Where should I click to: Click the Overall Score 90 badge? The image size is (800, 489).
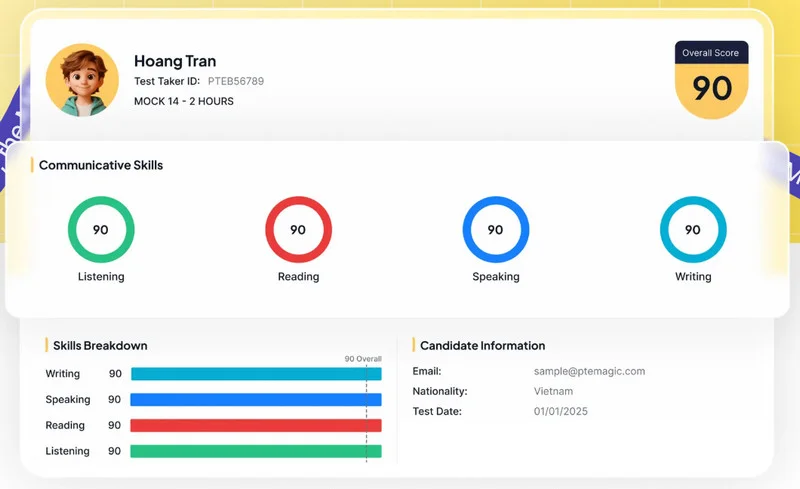(712, 81)
